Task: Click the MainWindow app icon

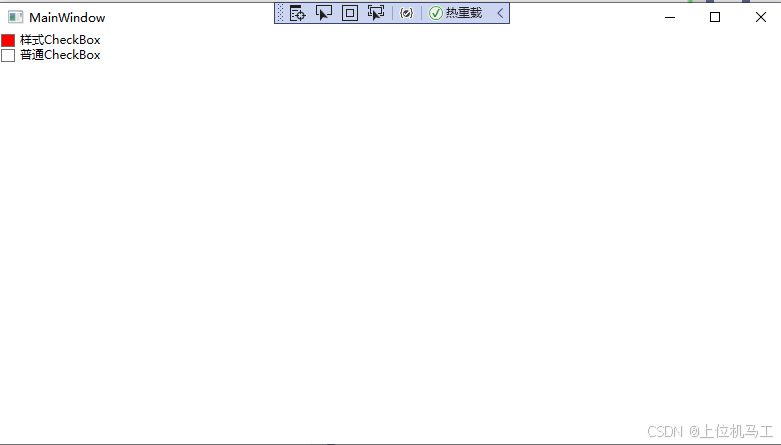Action: [x=15, y=17]
